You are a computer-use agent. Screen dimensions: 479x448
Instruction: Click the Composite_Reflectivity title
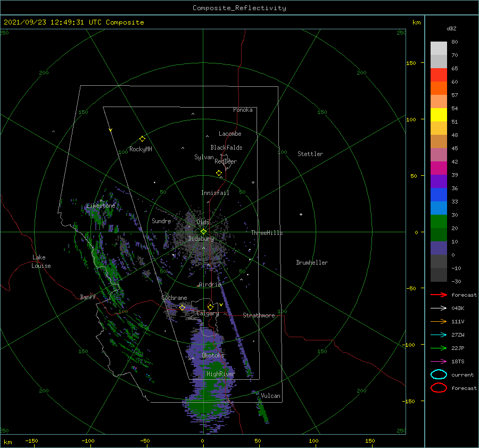[x=240, y=8]
